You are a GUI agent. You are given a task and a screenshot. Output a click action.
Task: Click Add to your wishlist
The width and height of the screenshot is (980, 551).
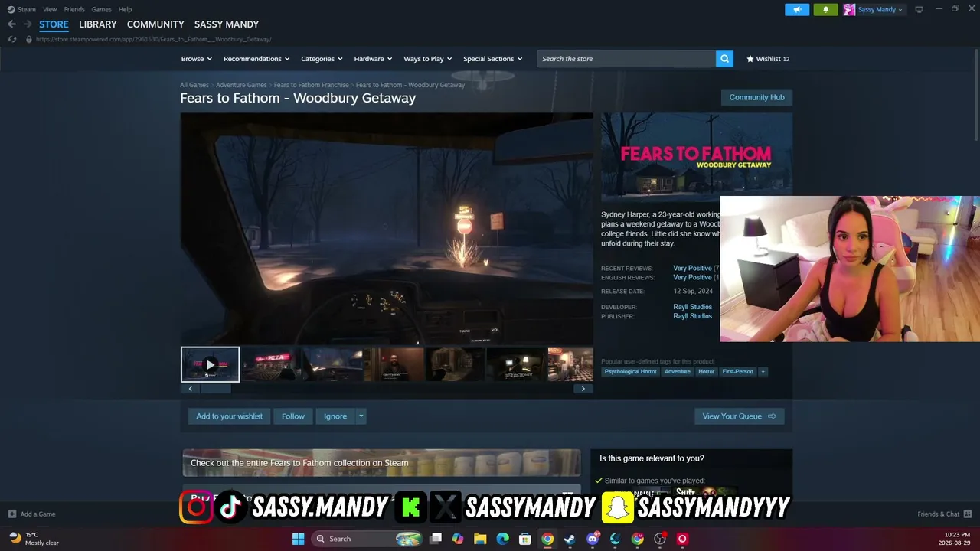click(229, 416)
